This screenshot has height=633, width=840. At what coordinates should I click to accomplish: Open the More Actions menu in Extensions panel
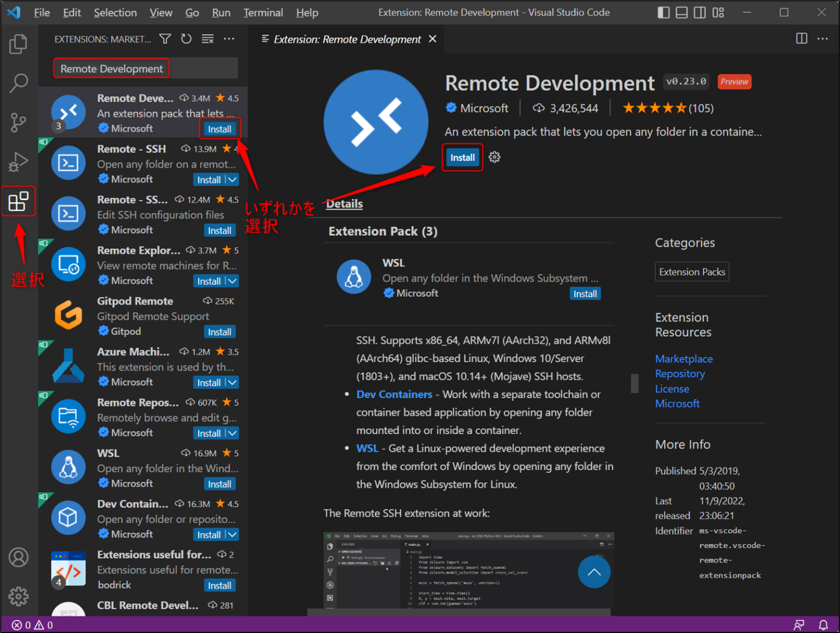229,39
